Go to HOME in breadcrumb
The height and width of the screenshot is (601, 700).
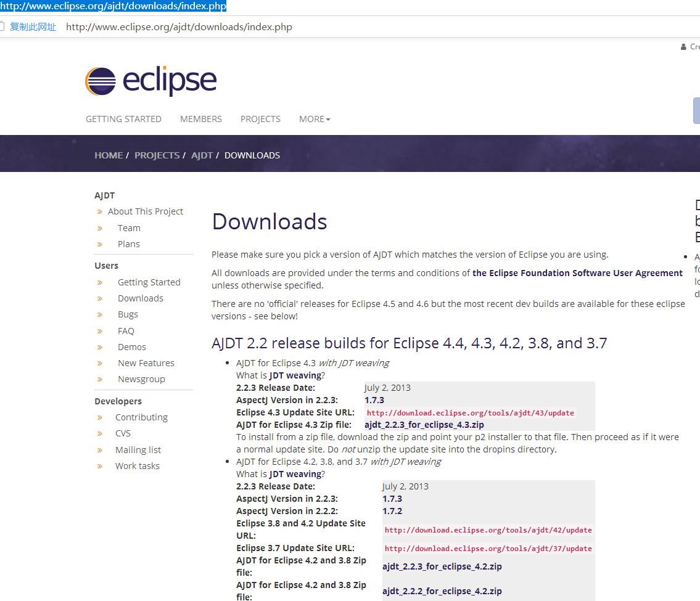click(x=109, y=155)
